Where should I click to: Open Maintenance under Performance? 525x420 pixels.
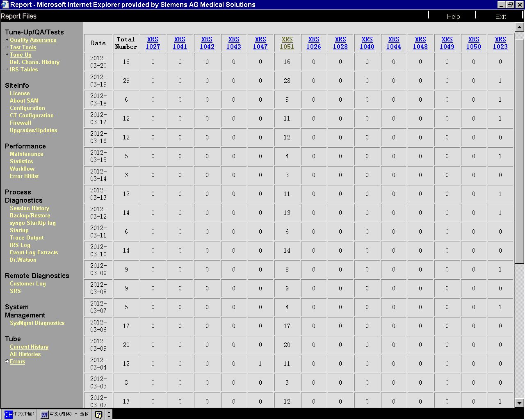(27, 154)
